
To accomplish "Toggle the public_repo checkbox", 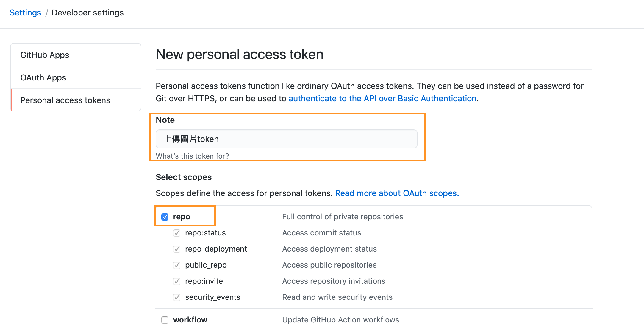I will pos(177,265).
